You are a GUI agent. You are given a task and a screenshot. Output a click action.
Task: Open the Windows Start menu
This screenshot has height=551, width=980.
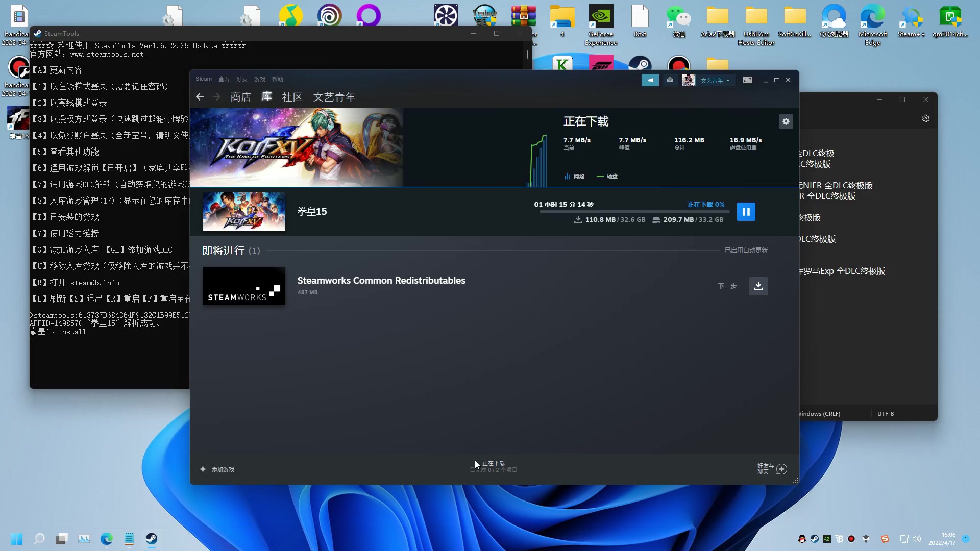tap(17, 539)
